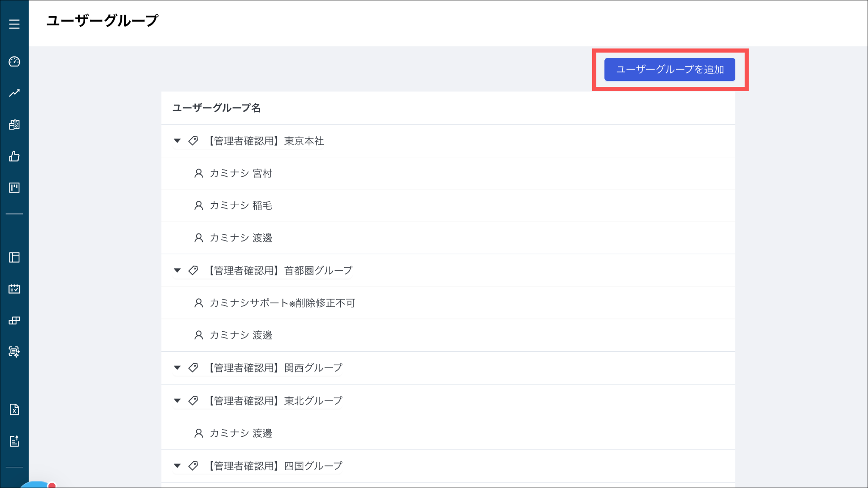Toggle the 関西グループ disclosure triangle
868x488 pixels.
[177, 368]
